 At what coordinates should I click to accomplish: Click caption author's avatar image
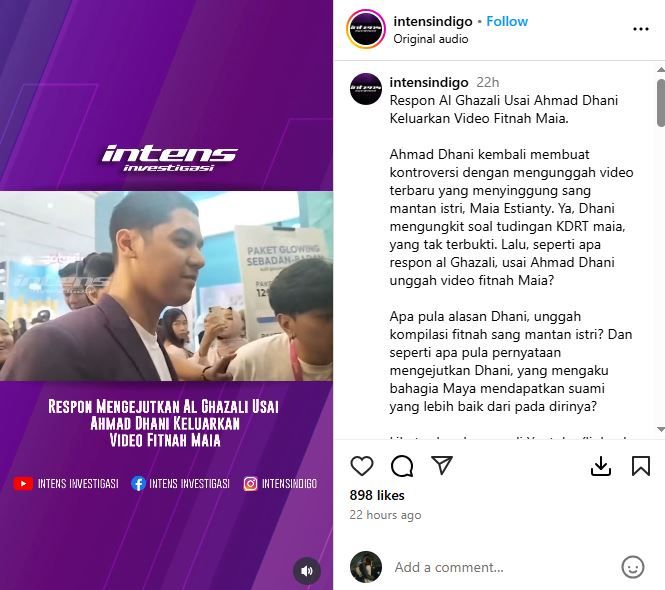pos(366,89)
